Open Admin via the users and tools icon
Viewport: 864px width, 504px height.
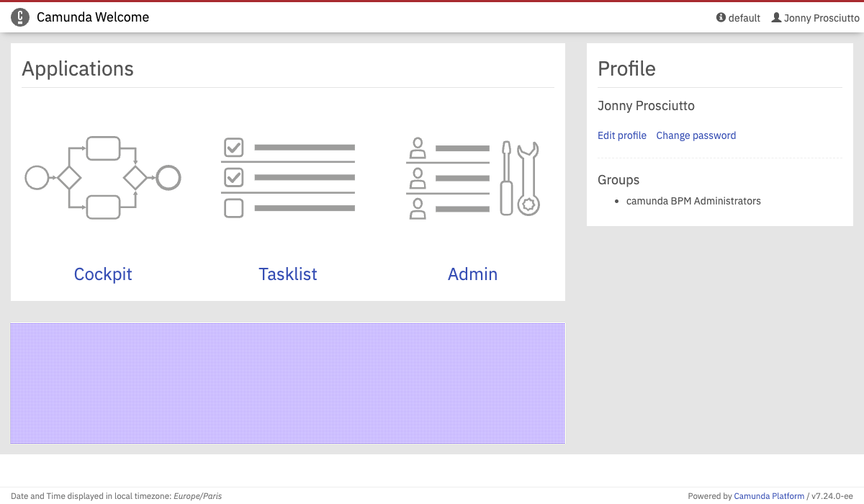pyautogui.click(x=473, y=177)
